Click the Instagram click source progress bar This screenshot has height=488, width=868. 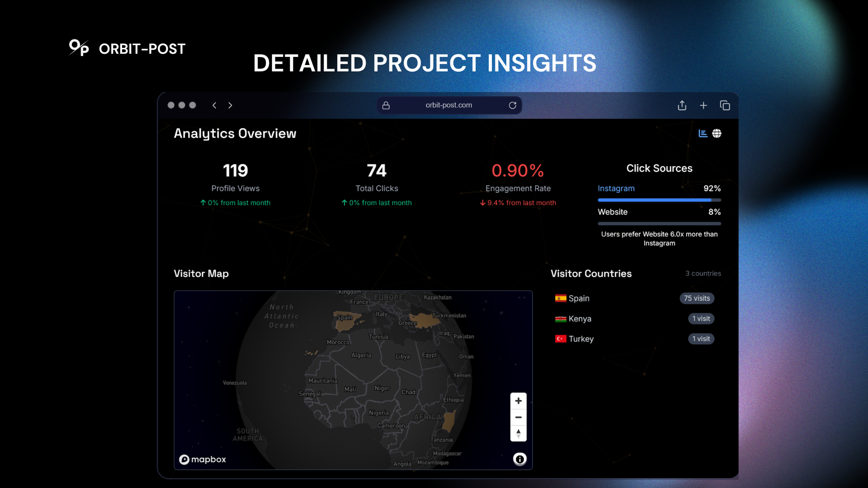(659, 200)
